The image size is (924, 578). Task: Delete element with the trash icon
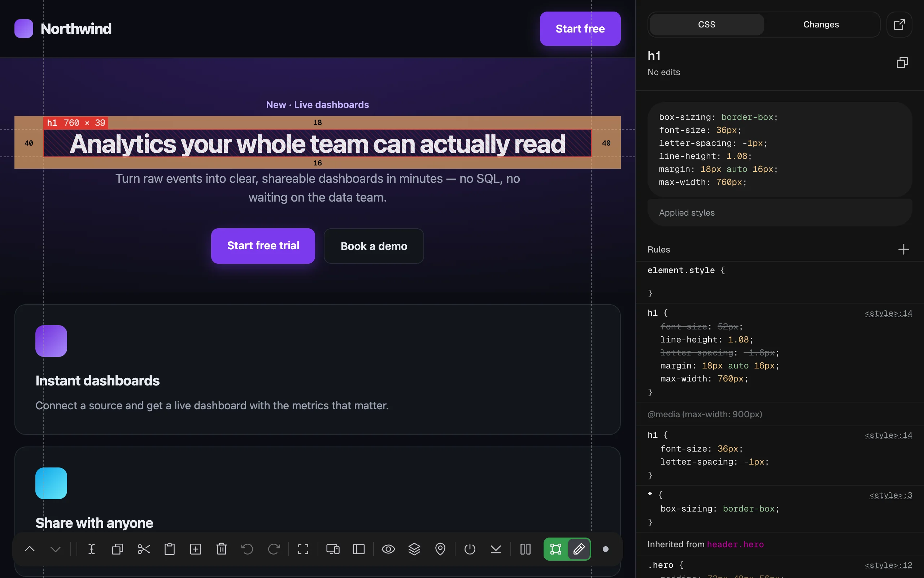click(x=222, y=549)
